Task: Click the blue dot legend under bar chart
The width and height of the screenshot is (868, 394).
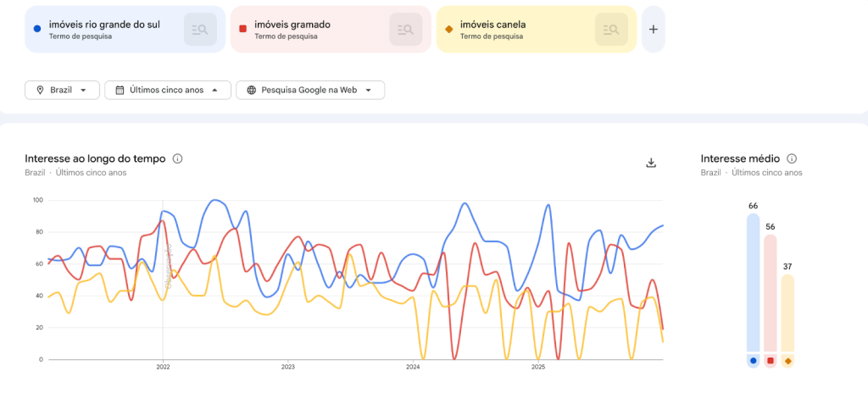Action: pyautogui.click(x=753, y=361)
